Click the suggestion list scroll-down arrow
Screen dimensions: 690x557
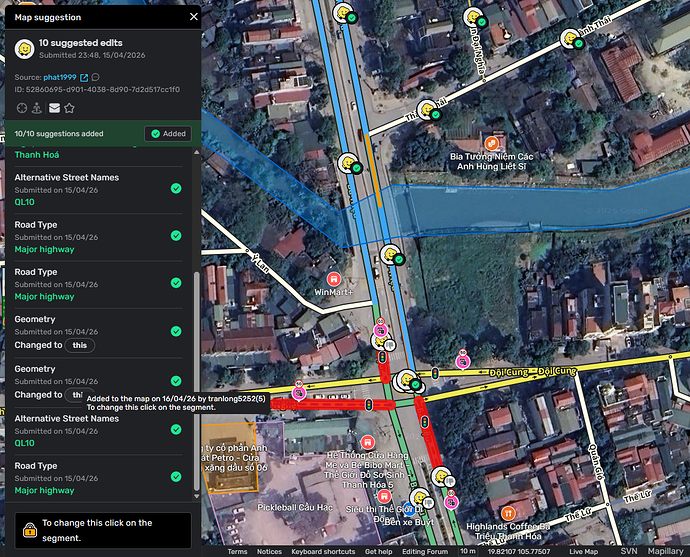point(197,496)
